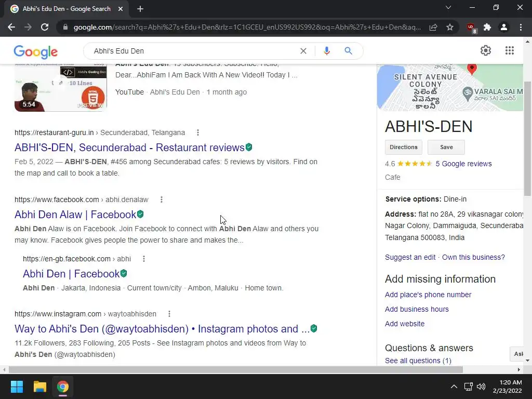
Task: Click the vertical page scrollbar thumb
Action: (527, 138)
